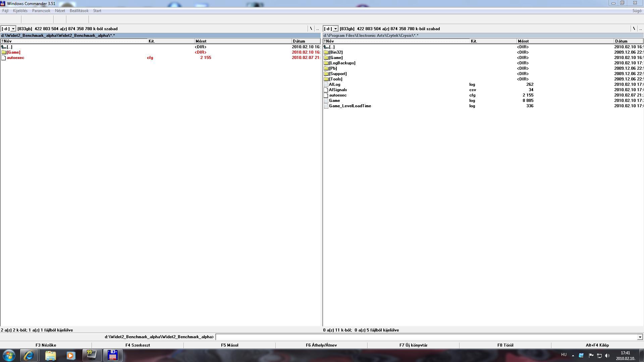Open Windows Media Player from taskbar

coord(71,355)
